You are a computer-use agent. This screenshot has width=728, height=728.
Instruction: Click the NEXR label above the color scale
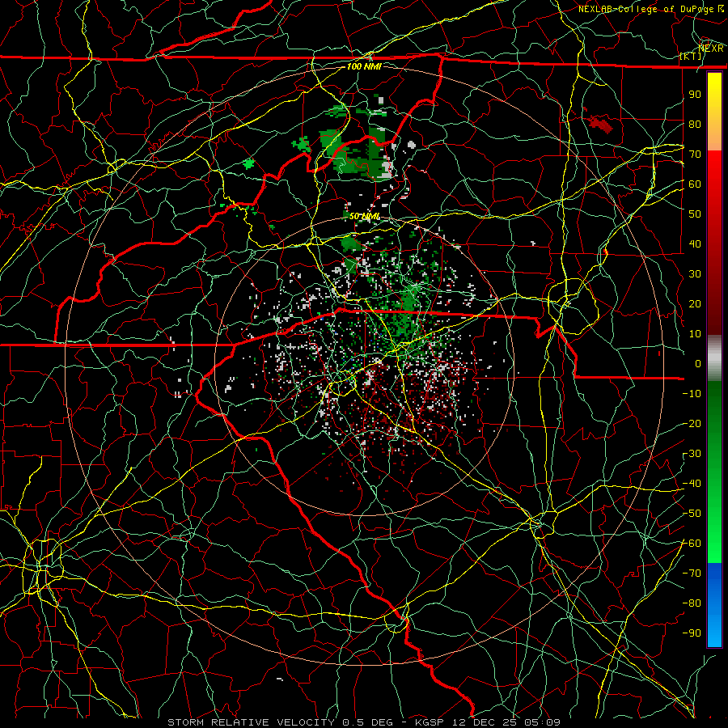[711, 49]
